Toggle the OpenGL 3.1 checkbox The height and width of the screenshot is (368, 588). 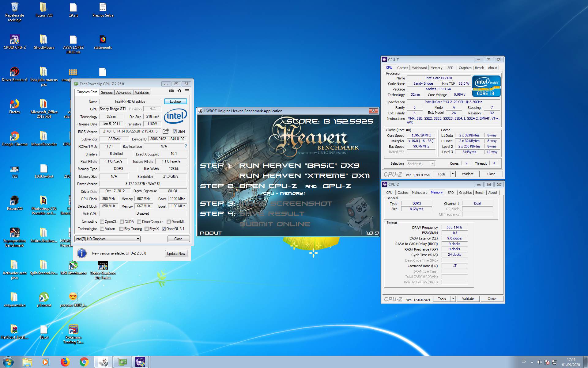coord(164,228)
